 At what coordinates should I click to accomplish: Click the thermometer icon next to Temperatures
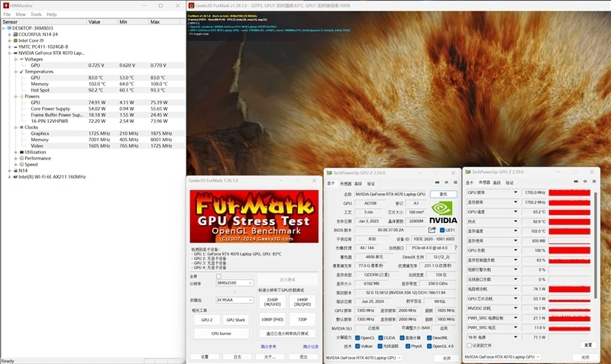[22, 72]
